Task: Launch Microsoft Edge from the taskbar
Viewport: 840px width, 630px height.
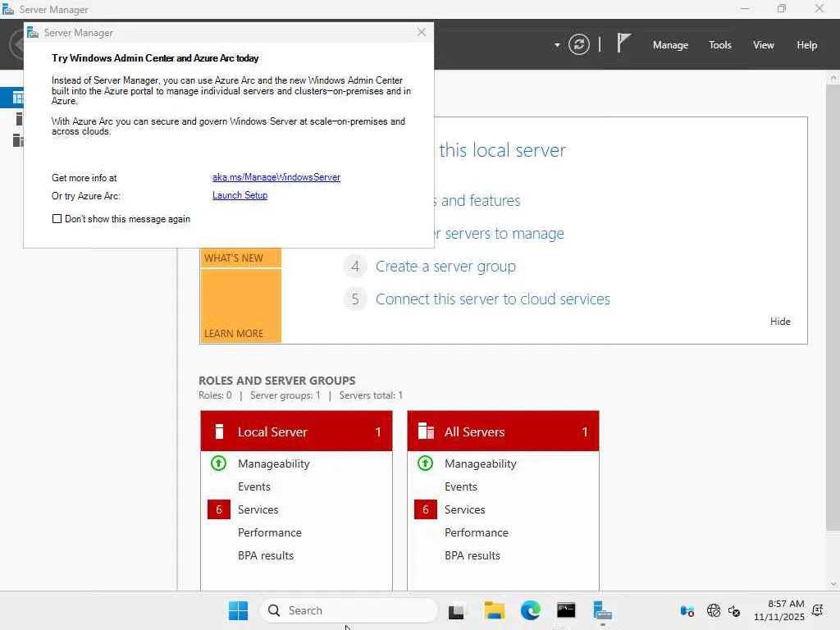Action: (531, 610)
